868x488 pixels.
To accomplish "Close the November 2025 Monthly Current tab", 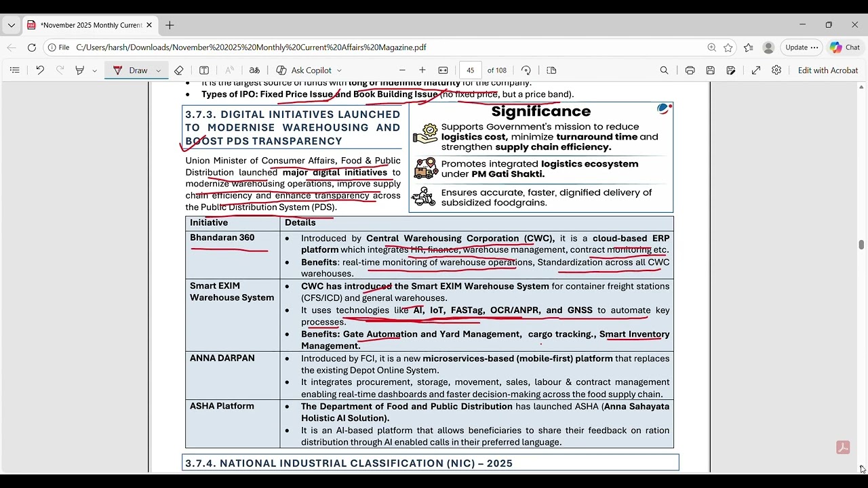I will click(x=149, y=25).
